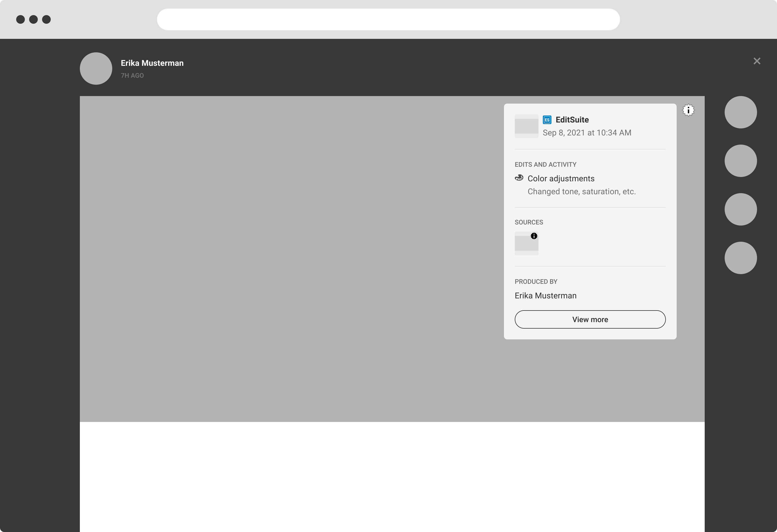Open the Erika Musterman profile name in header
The height and width of the screenshot is (532, 777).
click(x=152, y=63)
